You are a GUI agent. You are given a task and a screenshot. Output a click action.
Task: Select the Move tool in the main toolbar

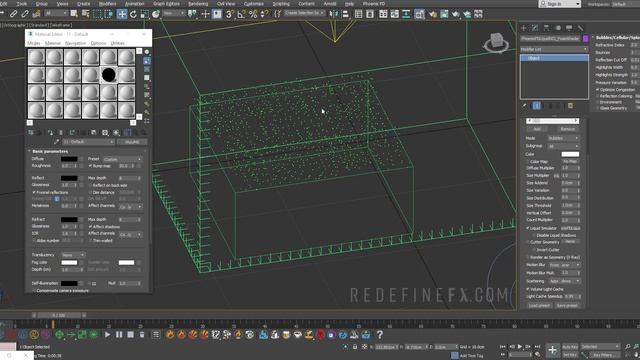tap(122, 14)
